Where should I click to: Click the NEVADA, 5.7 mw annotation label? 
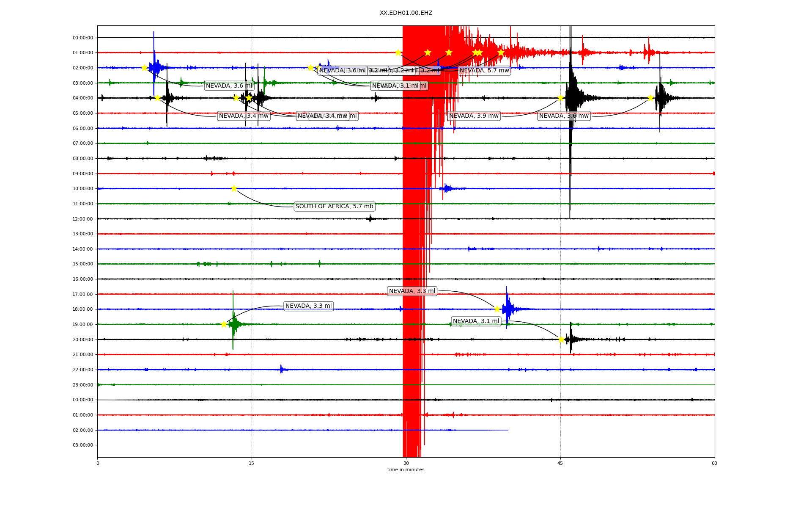tap(484, 71)
